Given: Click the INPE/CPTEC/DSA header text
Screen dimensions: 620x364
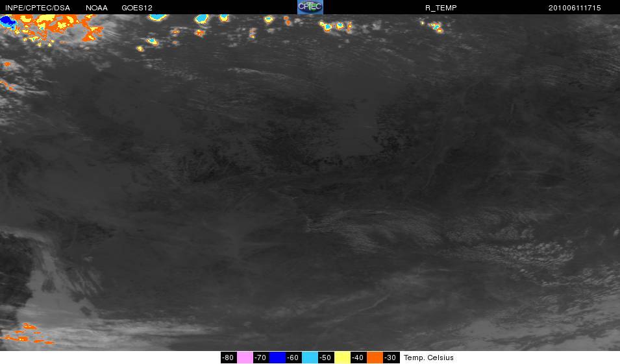Looking at the screenshot, I should (38, 8).
